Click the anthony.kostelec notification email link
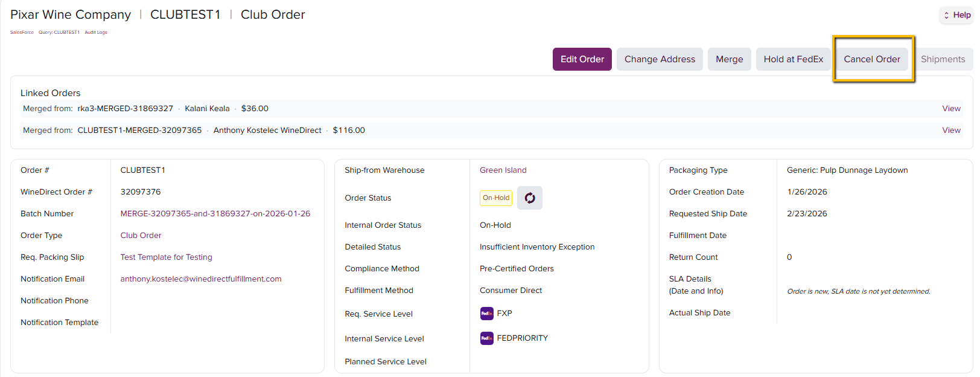 [201, 279]
